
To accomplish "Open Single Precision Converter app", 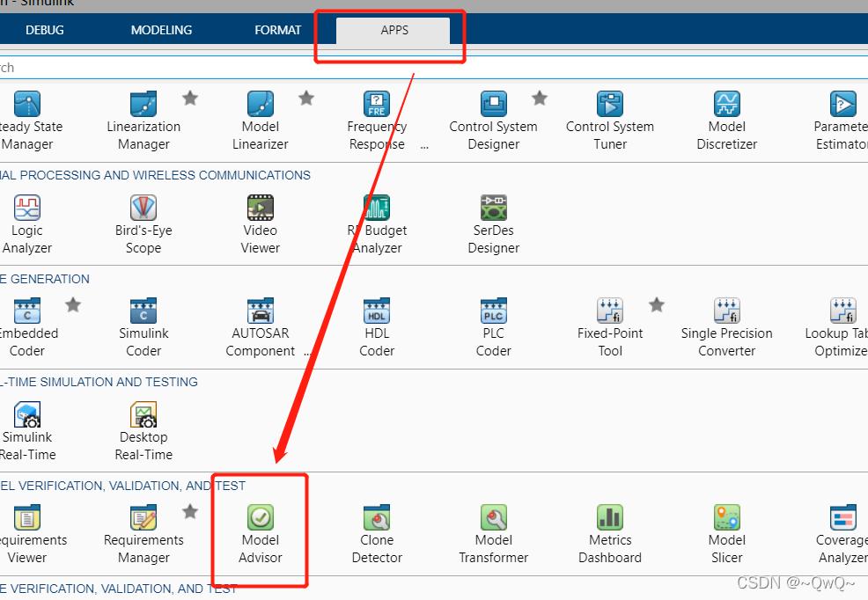I will [727, 327].
